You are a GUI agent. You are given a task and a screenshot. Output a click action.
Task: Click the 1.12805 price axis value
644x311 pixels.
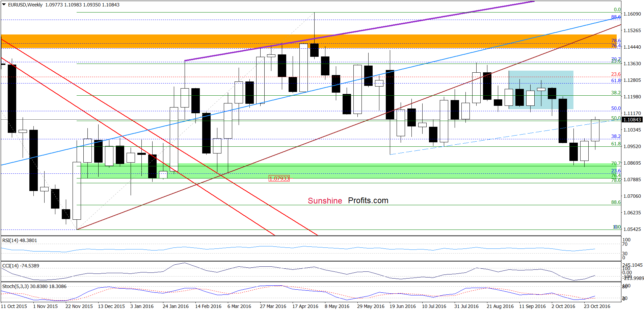pyautogui.click(x=632, y=80)
